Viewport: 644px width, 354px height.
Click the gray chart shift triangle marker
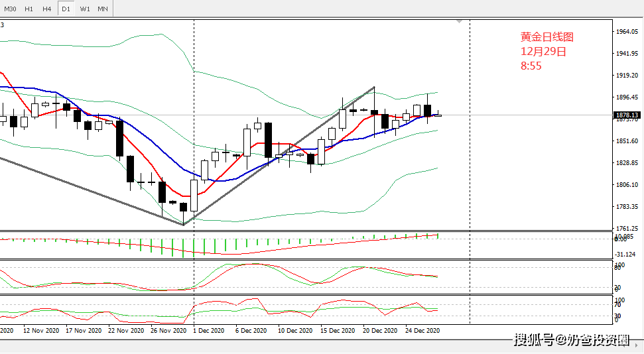[459, 22]
